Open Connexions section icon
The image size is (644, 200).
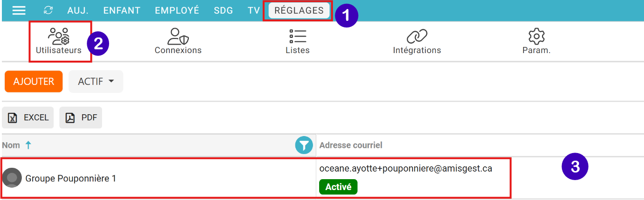click(x=178, y=36)
